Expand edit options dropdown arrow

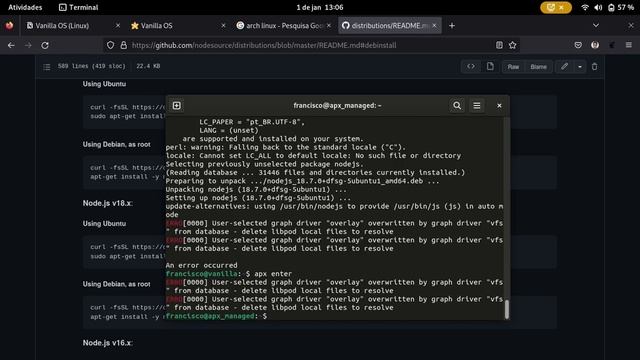pyautogui.click(x=580, y=67)
